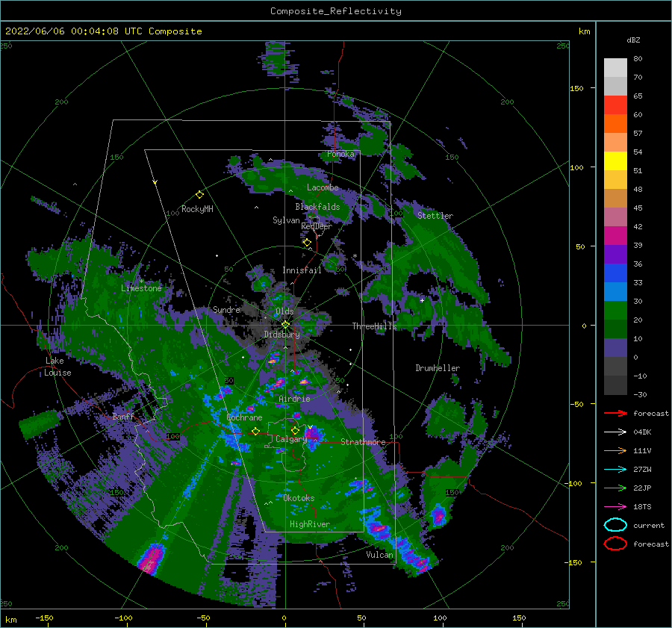Click the yellow radar center marker at Olds
Image resolution: width=672 pixels, height=628 pixels.
point(285,325)
